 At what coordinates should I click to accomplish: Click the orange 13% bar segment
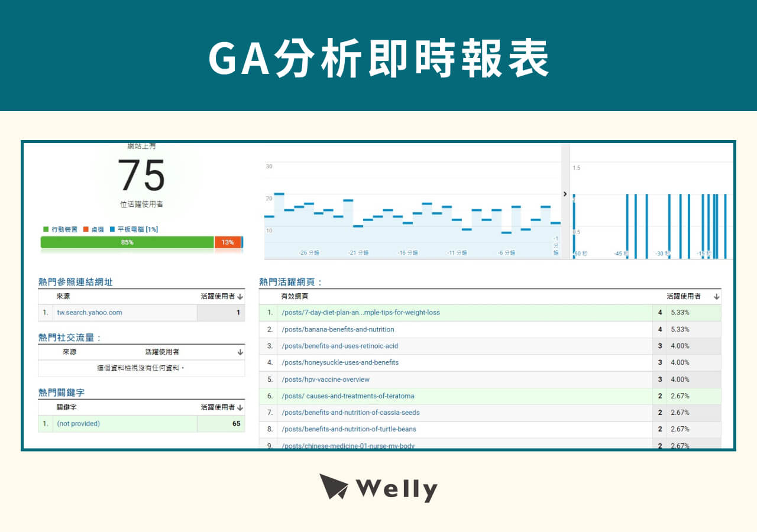228,242
